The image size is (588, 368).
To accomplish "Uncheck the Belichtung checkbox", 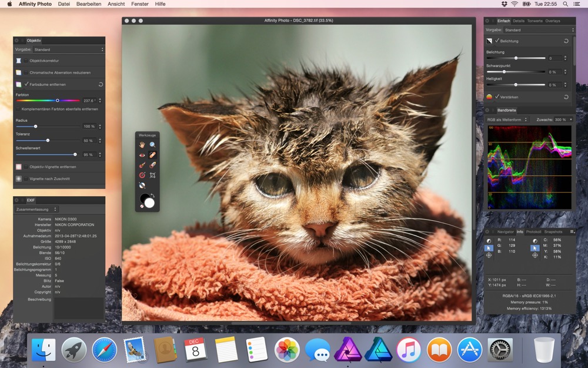I will pos(497,41).
